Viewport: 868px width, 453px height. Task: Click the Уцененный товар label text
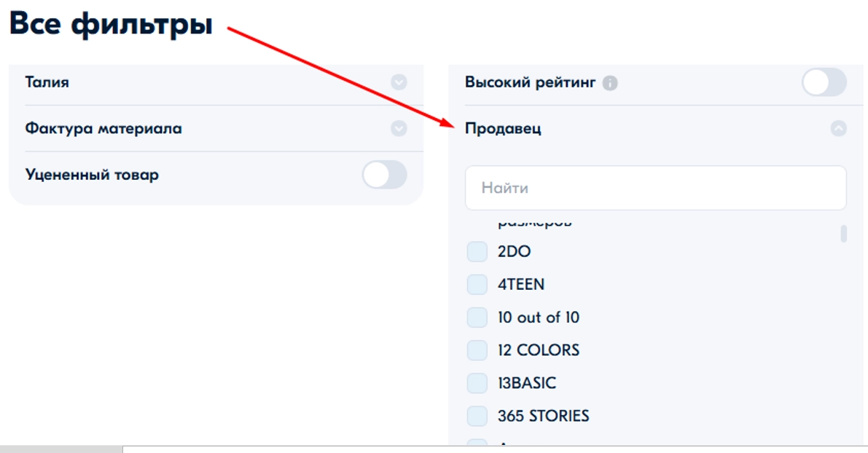[x=92, y=175]
